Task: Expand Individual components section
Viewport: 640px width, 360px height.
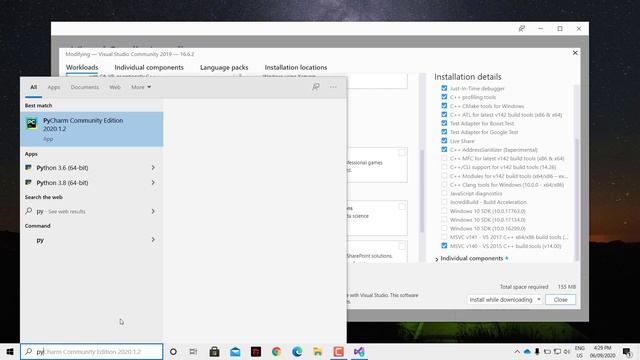Action: tap(437, 259)
